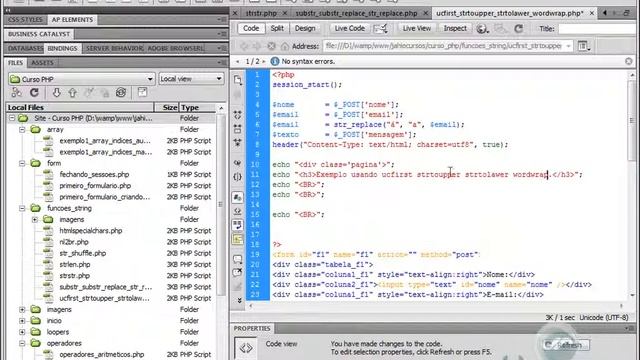This screenshot has width=640, height=360.
Task: Dismiss the syntax info bar close icon
Action: (x=629, y=61)
